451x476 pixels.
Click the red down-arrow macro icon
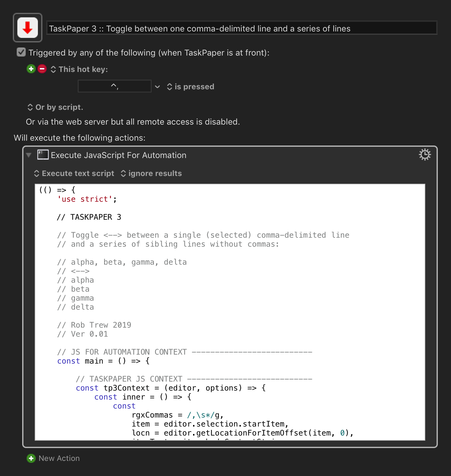click(x=28, y=28)
